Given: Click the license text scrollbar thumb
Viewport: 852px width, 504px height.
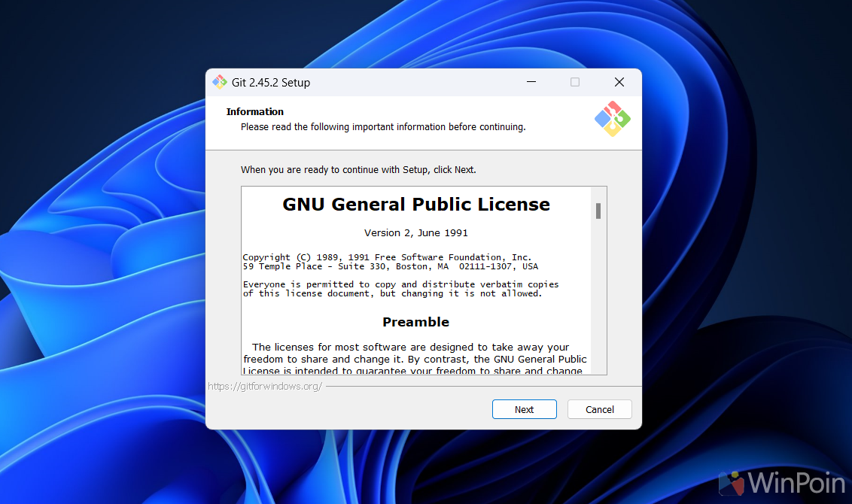Looking at the screenshot, I should (598, 211).
